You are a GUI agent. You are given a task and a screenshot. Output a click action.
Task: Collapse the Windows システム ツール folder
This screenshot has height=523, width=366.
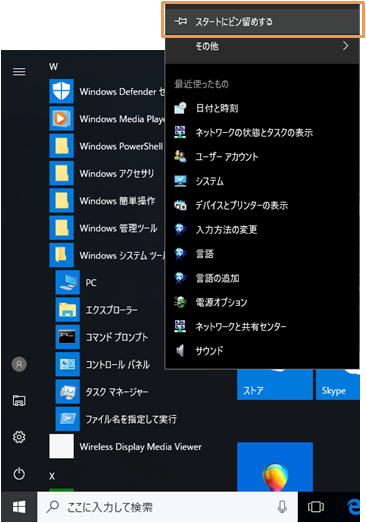[107, 255]
